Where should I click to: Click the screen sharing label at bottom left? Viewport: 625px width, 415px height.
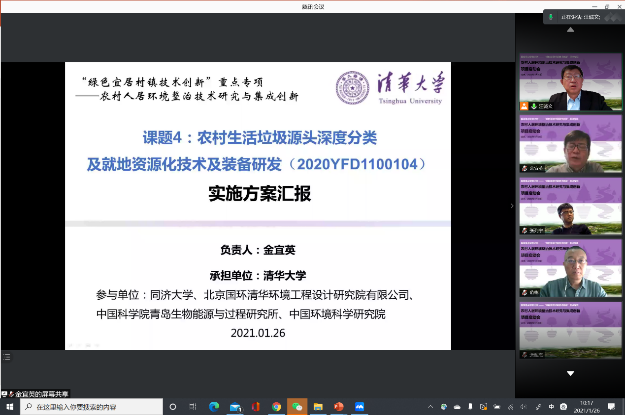[x=40, y=394]
